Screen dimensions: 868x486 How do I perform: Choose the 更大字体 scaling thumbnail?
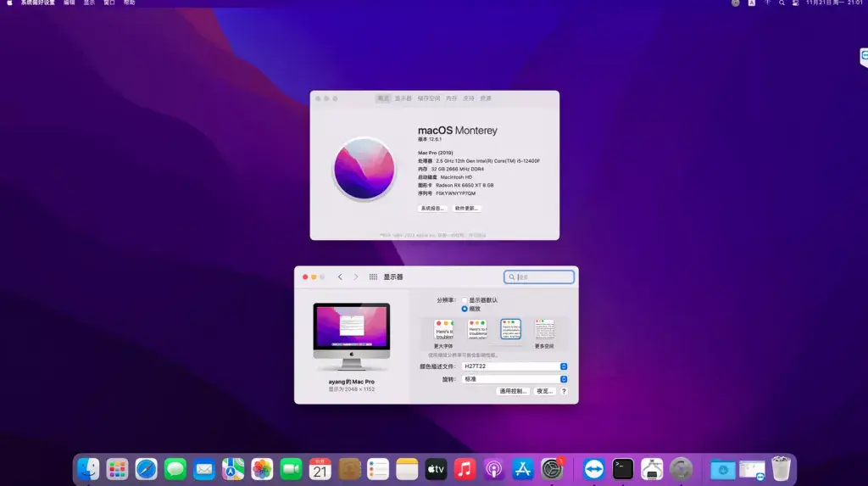(x=443, y=330)
